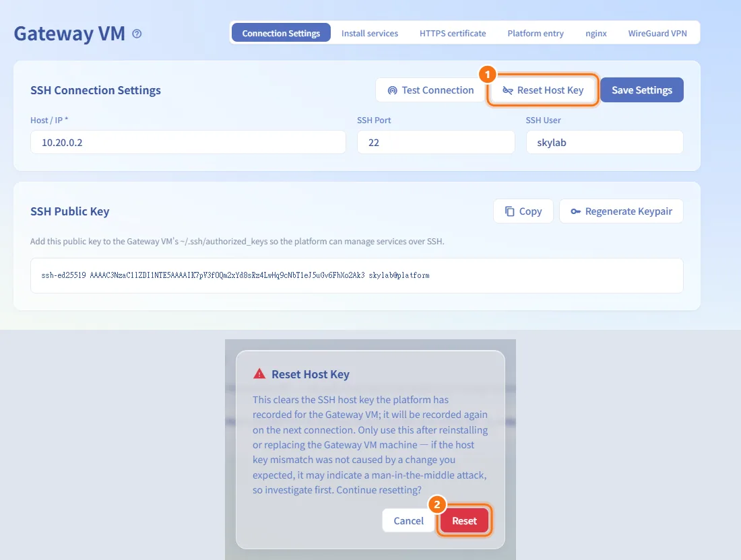Click the Reset Host Key dialog title
This screenshot has width=741, height=560.
[311, 374]
